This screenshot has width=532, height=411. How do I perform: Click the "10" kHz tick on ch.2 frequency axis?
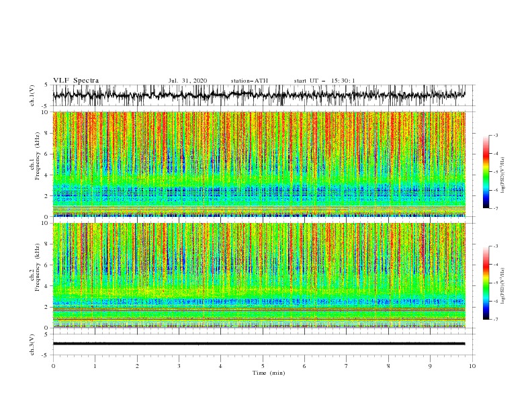click(x=45, y=223)
